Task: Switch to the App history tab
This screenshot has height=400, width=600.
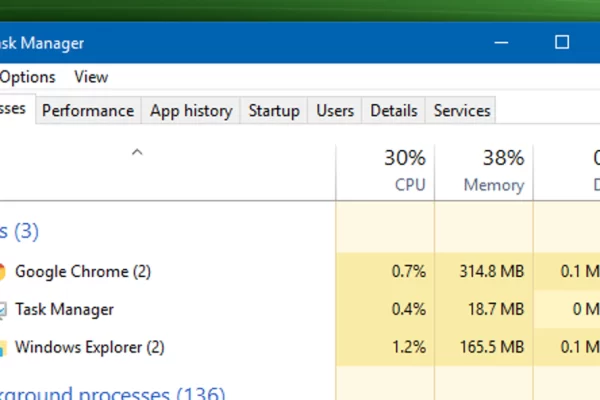Action: pyautogui.click(x=191, y=111)
